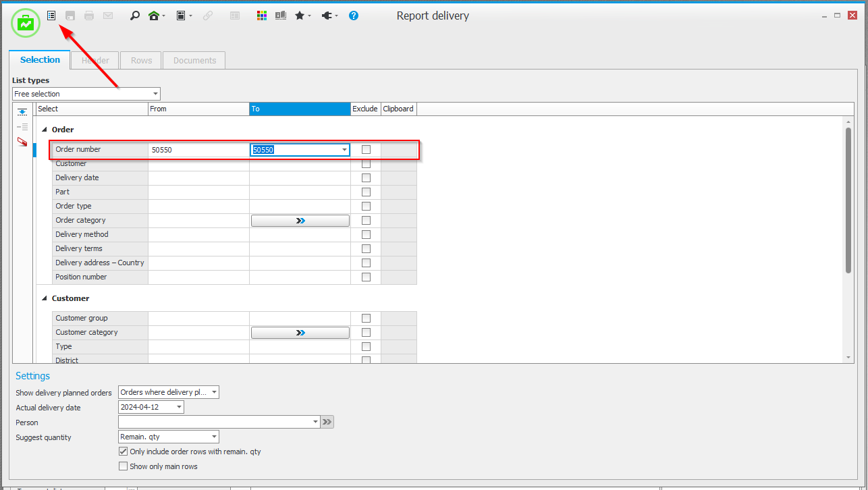Image resolution: width=868 pixels, height=490 pixels.
Task: Open the green home icon menu
Action: pos(155,16)
